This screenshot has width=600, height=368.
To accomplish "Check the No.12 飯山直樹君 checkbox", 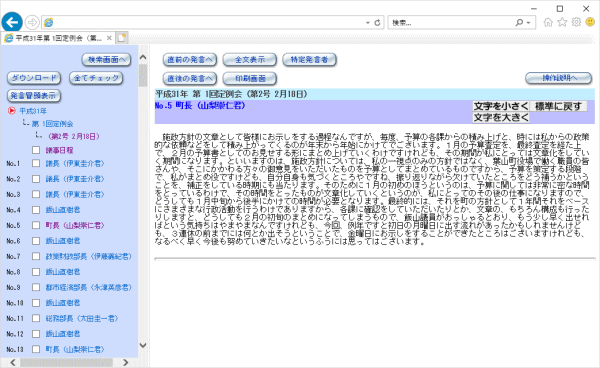I will point(36,334).
